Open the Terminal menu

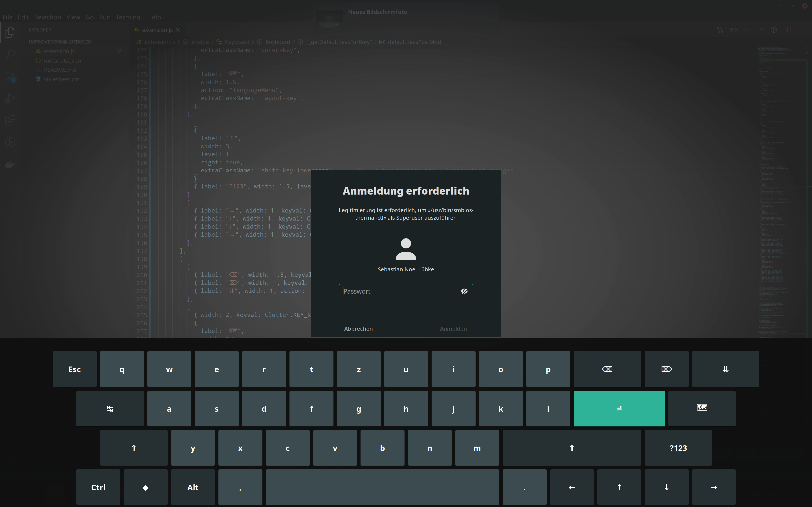click(129, 17)
